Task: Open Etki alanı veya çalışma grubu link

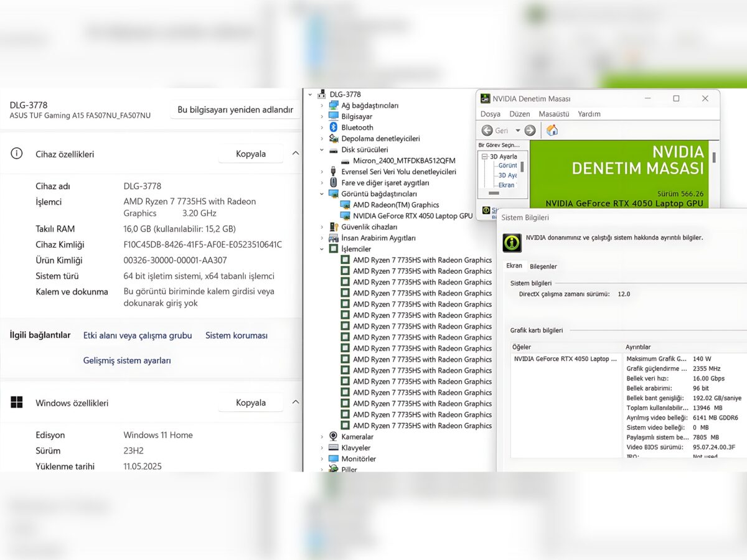Action: (138, 335)
